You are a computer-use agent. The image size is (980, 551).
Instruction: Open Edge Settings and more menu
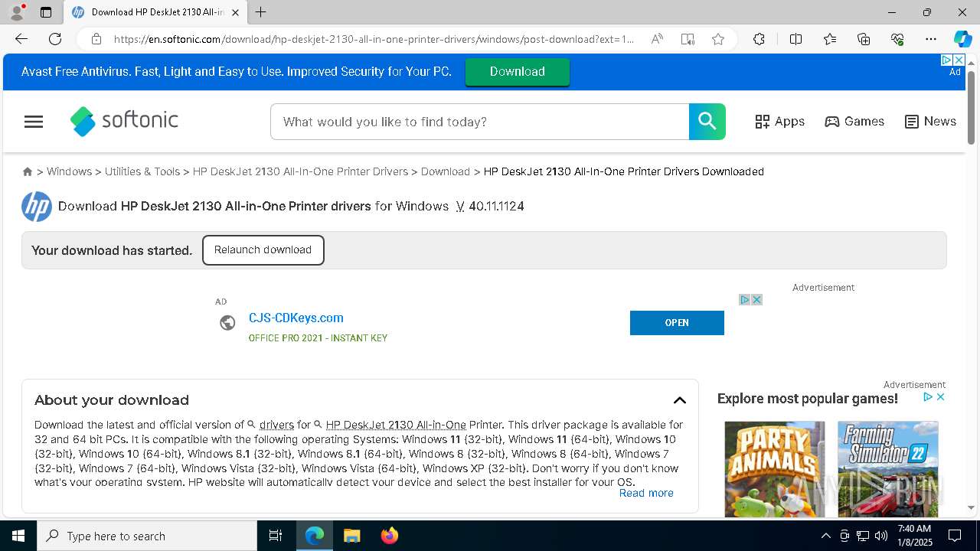click(x=931, y=39)
